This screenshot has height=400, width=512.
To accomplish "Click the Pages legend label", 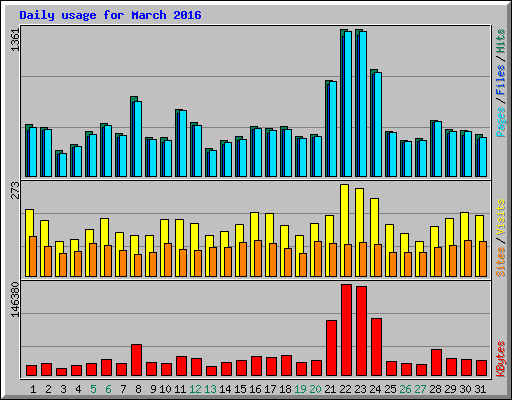I will (501, 122).
